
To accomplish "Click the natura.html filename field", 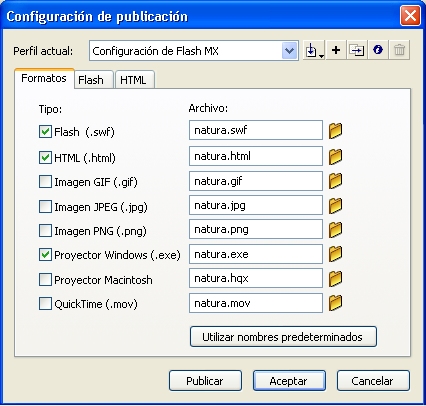I will pyautogui.click(x=256, y=156).
